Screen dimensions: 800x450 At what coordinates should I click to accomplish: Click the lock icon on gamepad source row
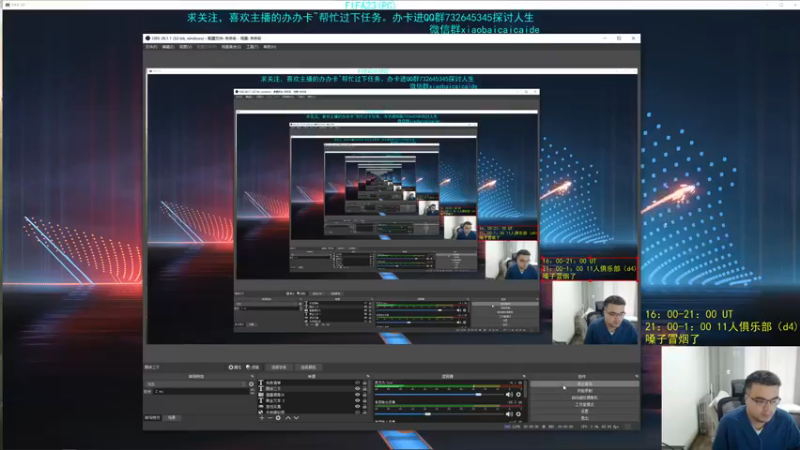[364, 407]
